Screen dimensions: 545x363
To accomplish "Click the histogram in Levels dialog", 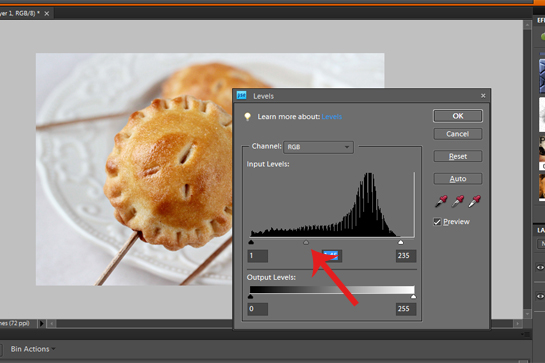I will 332,204.
